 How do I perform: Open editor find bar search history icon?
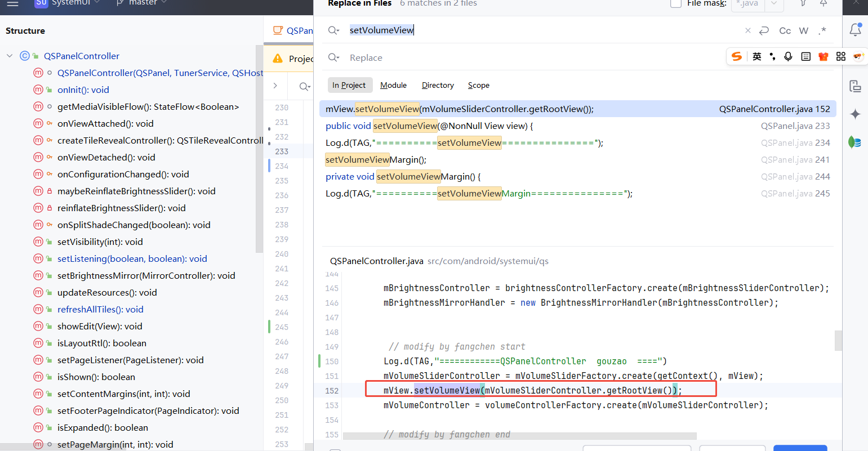pyautogui.click(x=305, y=86)
